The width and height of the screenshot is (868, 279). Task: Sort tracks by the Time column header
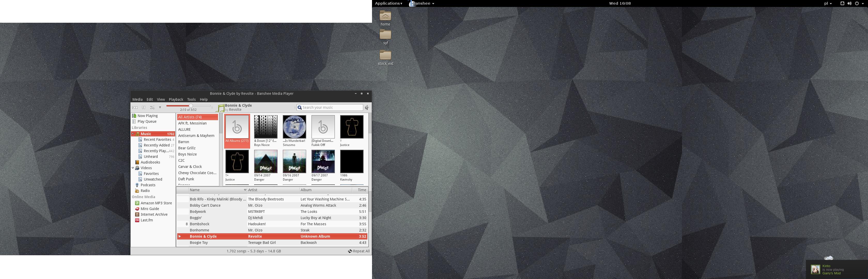pos(360,190)
